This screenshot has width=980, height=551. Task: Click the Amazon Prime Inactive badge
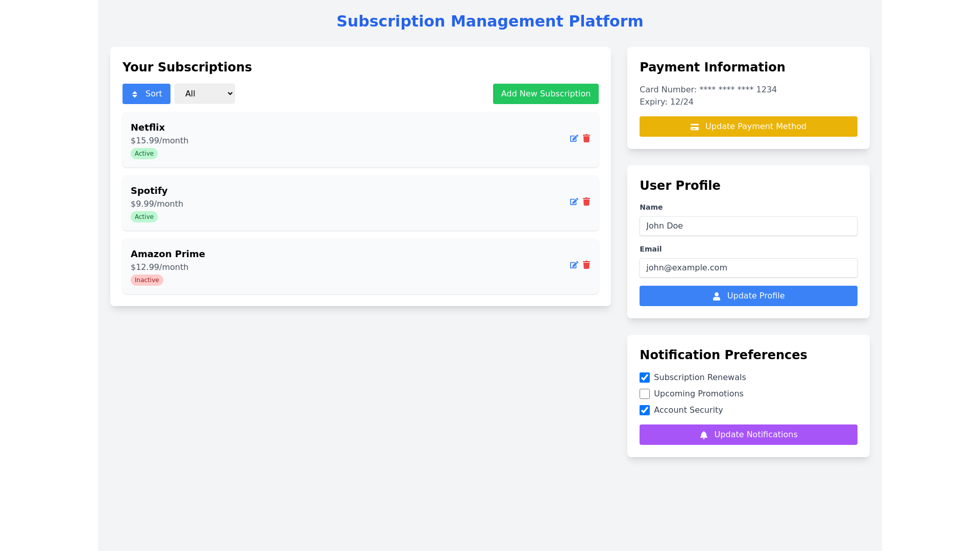tap(146, 280)
